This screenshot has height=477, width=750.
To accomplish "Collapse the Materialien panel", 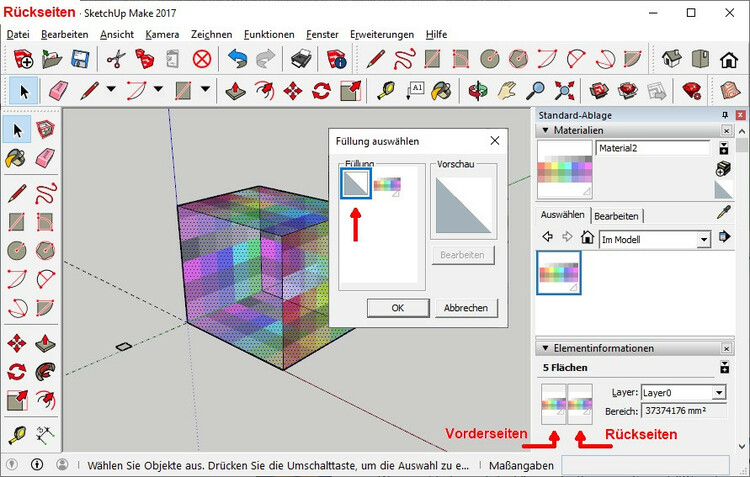I will click(545, 130).
